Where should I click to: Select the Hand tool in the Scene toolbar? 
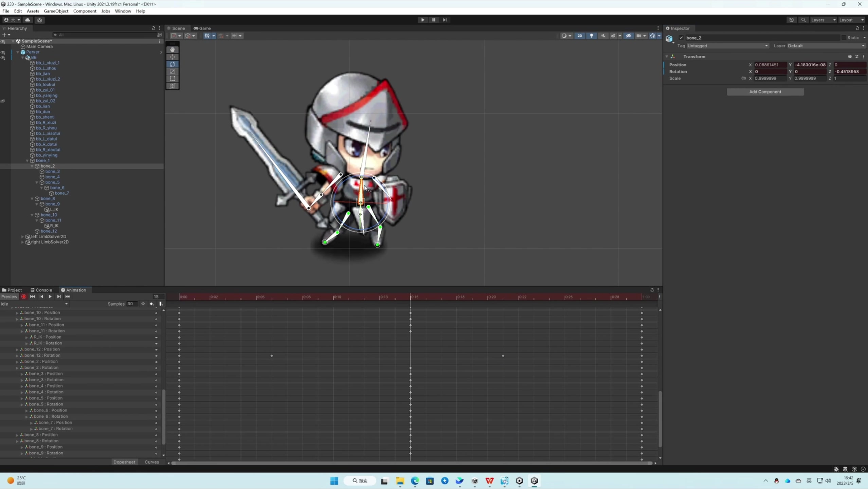(x=173, y=50)
